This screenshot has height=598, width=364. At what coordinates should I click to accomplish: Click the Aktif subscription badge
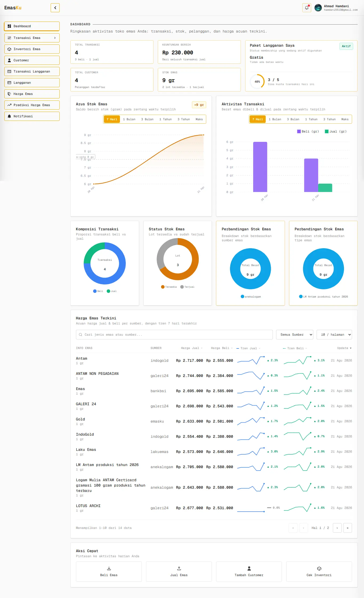tap(346, 46)
